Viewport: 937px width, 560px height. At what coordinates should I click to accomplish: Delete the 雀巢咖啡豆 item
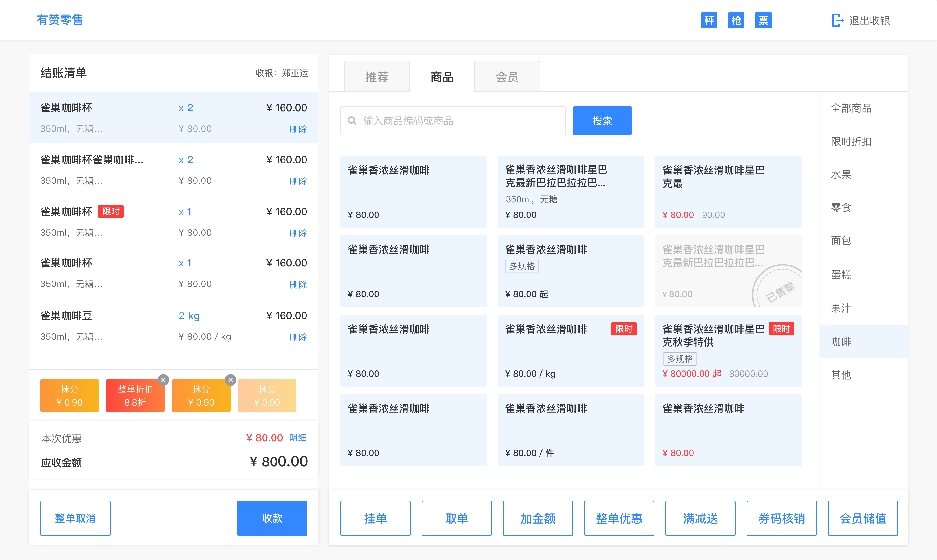click(x=298, y=337)
